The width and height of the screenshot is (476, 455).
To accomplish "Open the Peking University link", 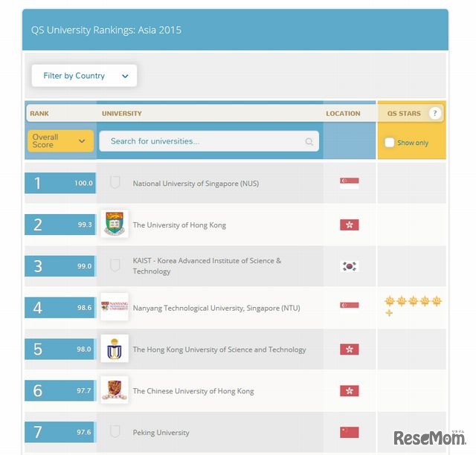I will point(161,433).
